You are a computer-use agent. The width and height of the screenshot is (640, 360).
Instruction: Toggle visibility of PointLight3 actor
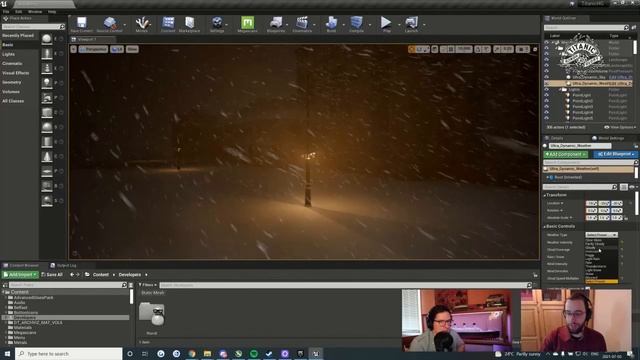click(547, 107)
